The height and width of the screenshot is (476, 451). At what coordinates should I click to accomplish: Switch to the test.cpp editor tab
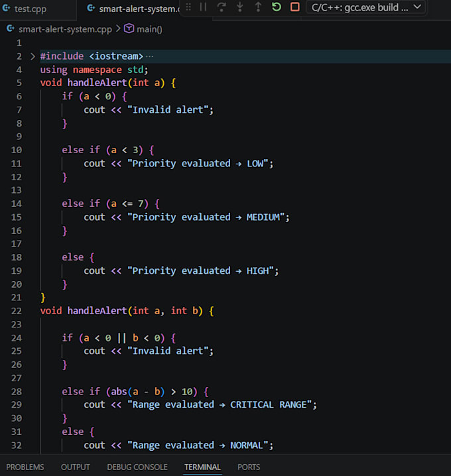coord(31,9)
